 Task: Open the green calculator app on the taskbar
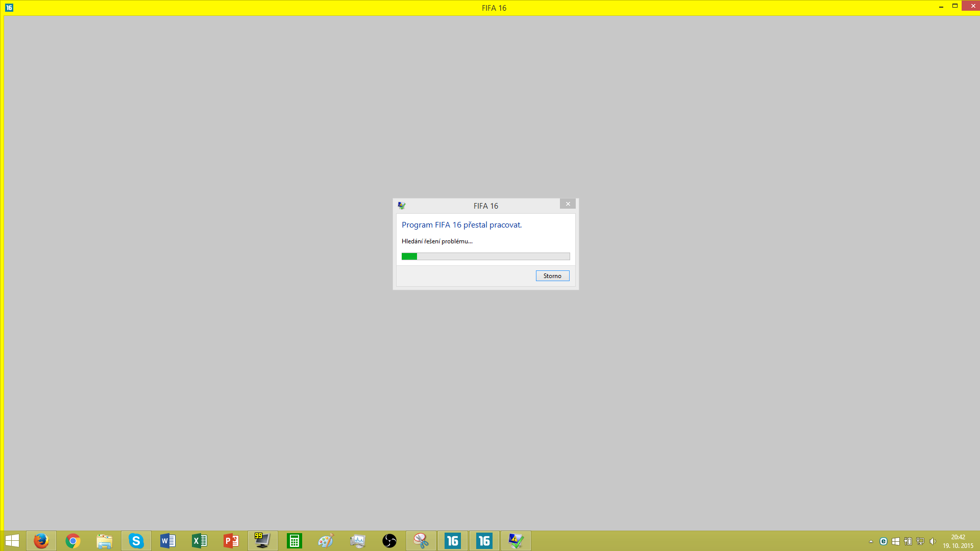pyautogui.click(x=295, y=541)
